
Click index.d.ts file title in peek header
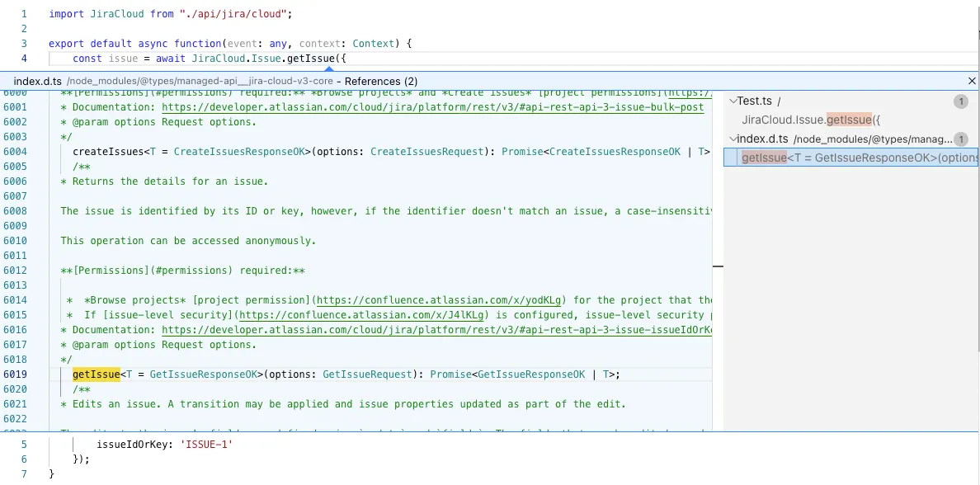[37, 82]
